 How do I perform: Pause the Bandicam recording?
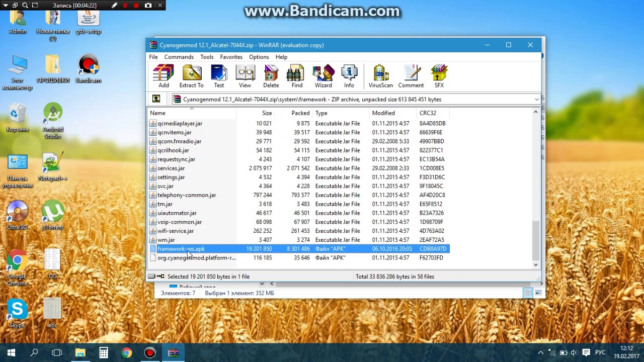point(125,6)
